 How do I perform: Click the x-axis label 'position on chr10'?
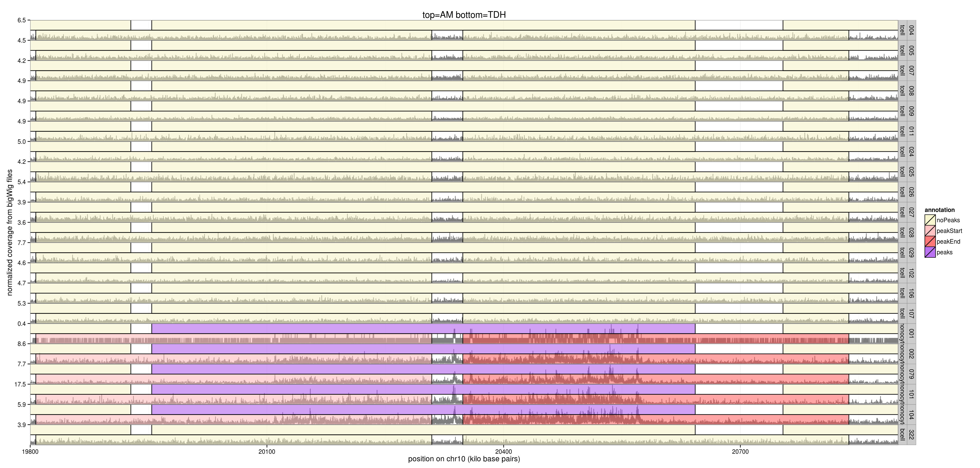tap(464, 459)
